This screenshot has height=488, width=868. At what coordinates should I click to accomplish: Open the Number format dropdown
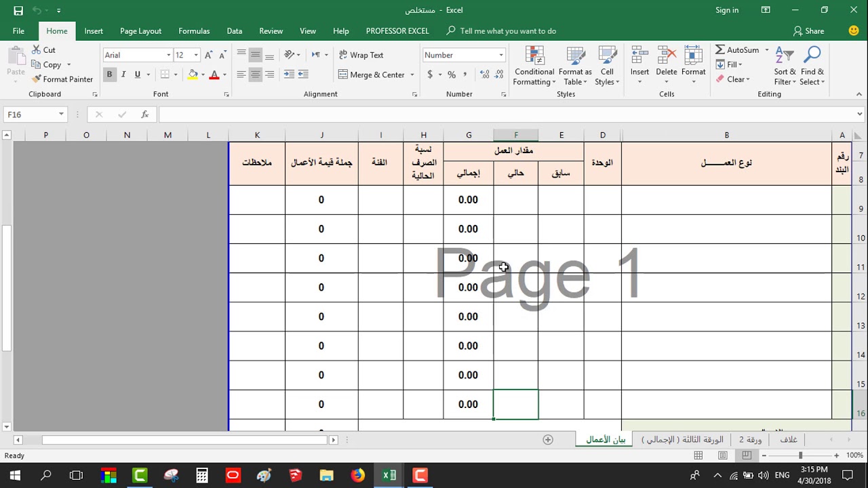click(501, 55)
